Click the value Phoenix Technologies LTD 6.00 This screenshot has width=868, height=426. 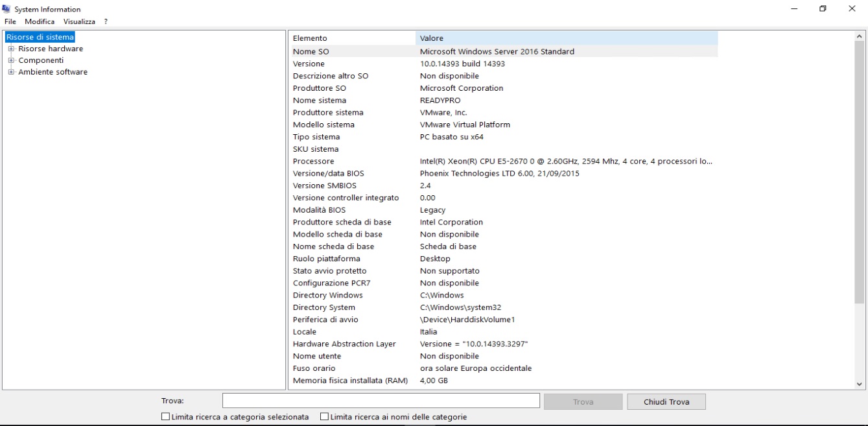(x=500, y=173)
